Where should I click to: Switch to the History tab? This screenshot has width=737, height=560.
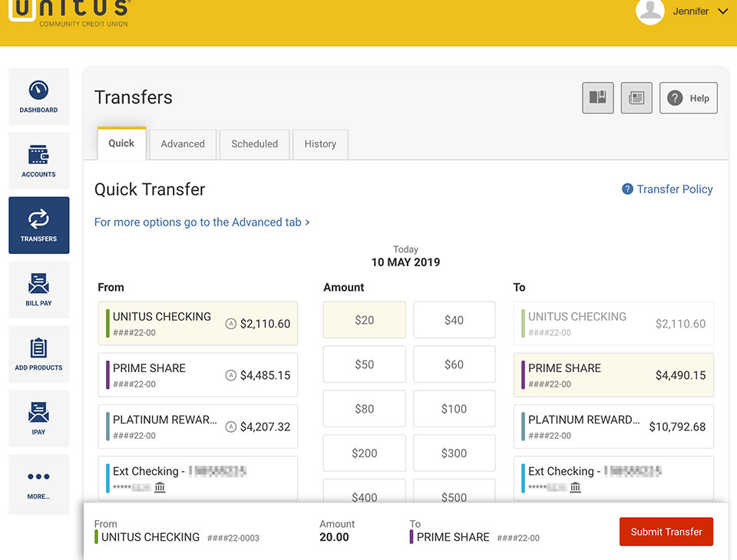click(x=320, y=144)
